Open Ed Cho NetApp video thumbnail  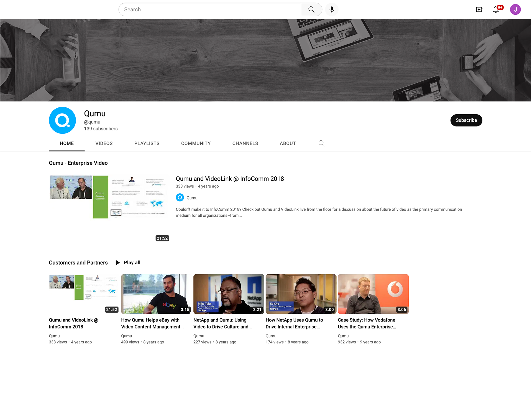click(x=301, y=294)
